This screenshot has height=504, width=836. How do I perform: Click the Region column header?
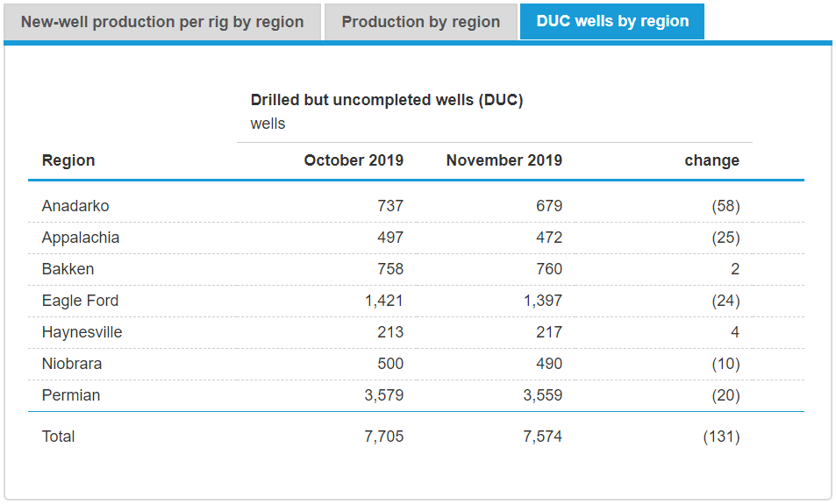68,160
